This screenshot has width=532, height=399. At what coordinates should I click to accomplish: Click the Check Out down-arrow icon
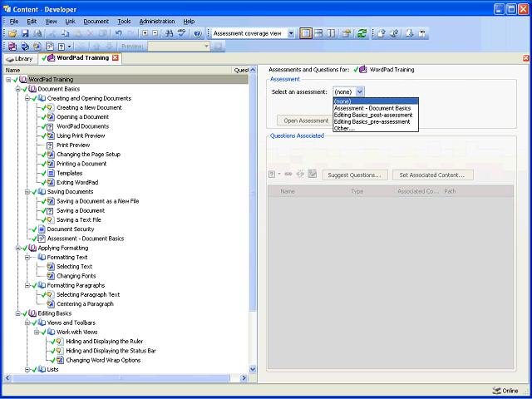(409, 33)
